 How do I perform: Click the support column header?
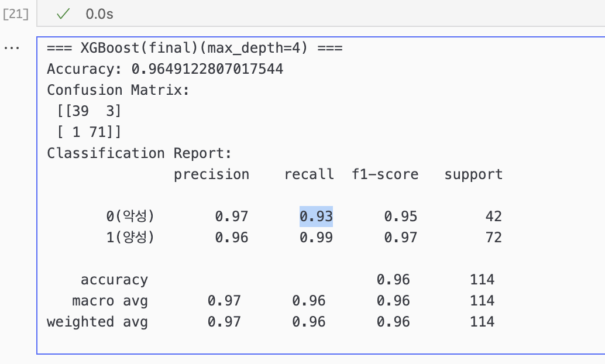point(473,175)
